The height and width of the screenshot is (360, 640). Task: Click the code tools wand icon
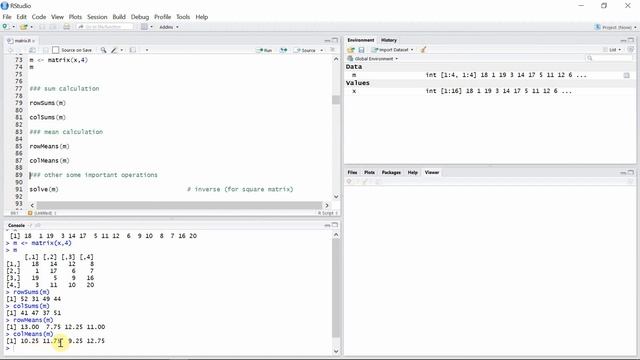point(114,50)
